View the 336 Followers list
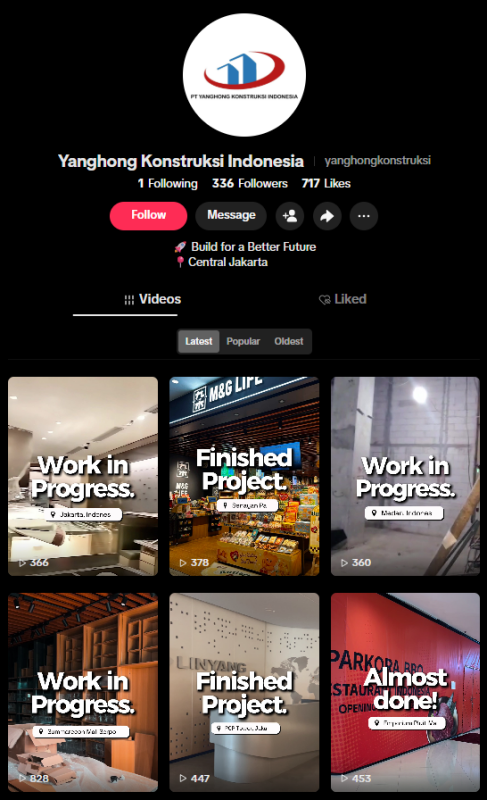 (x=250, y=184)
